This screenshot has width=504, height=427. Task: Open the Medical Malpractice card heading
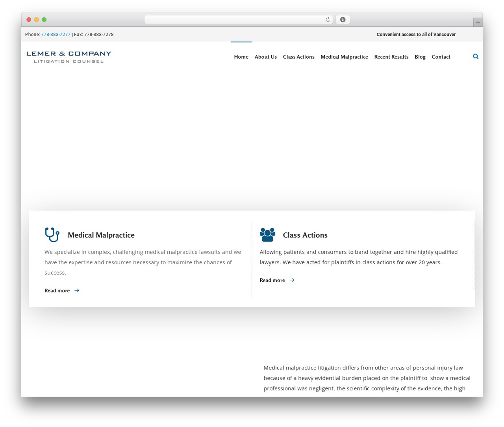pyautogui.click(x=101, y=235)
